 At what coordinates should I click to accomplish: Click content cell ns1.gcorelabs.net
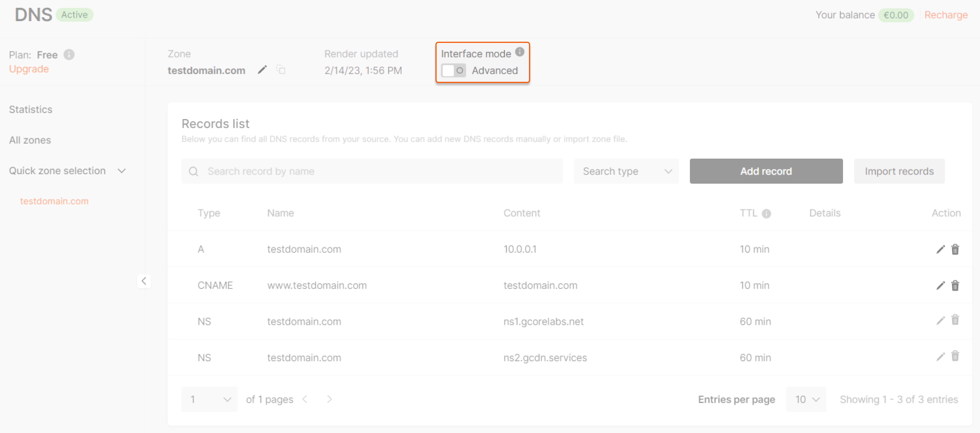(544, 322)
